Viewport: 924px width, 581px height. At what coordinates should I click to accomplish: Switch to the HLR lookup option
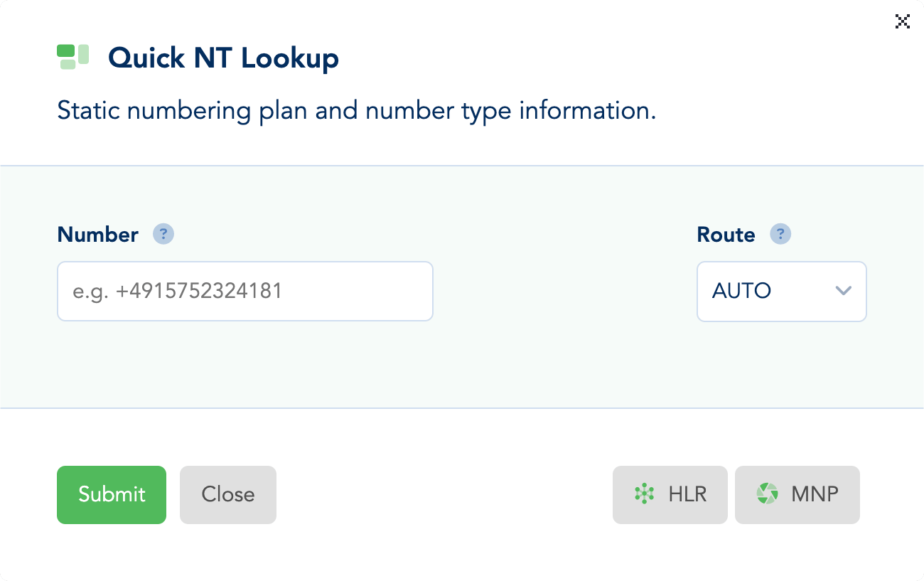(x=670, y=494)
